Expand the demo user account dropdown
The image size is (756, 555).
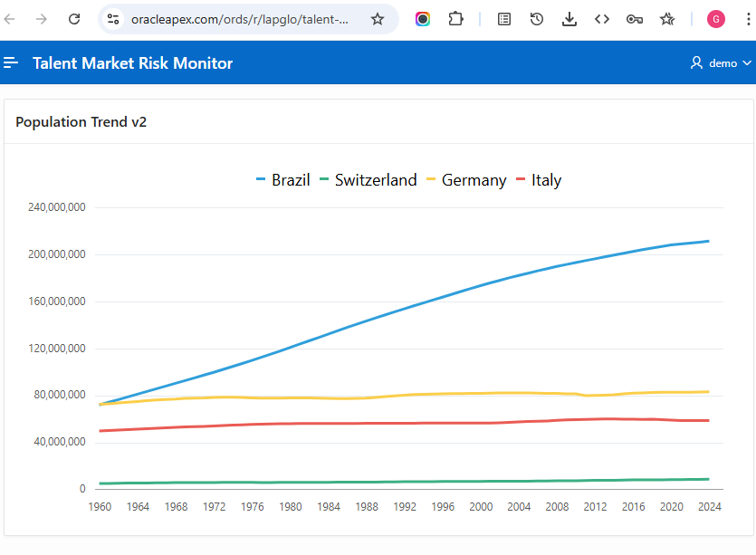[x=722, y=62]
